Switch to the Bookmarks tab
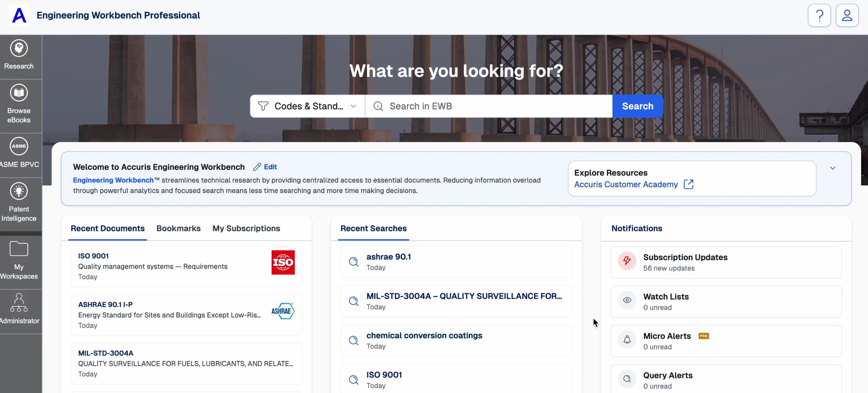The image size is (868, 393). [178, 228]
